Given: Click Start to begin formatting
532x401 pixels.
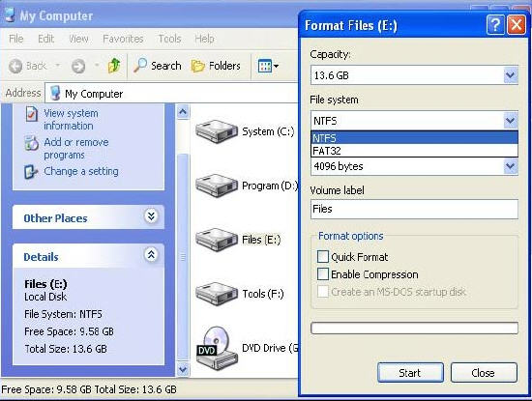Looking at the screenshot, I should [410, 373].
